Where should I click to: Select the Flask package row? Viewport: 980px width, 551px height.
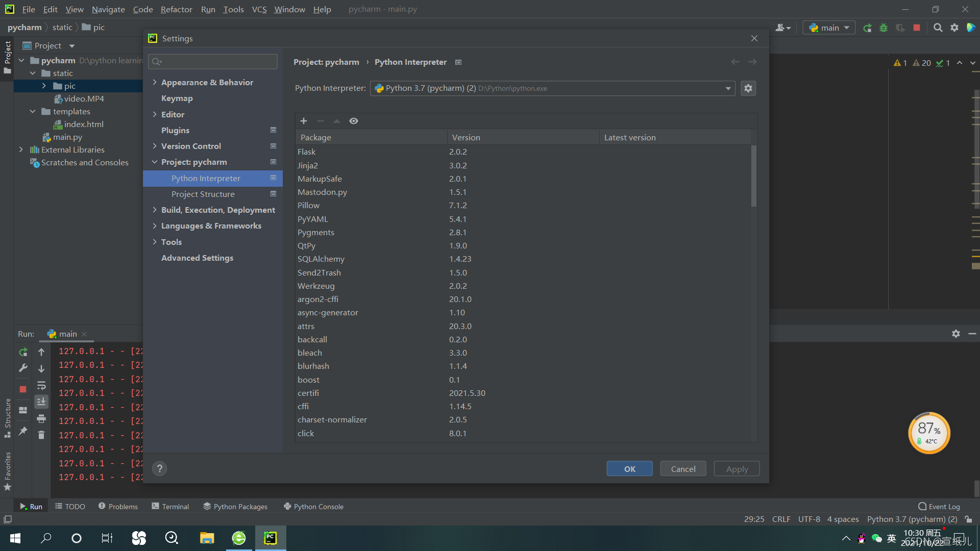tap(523, 152)
